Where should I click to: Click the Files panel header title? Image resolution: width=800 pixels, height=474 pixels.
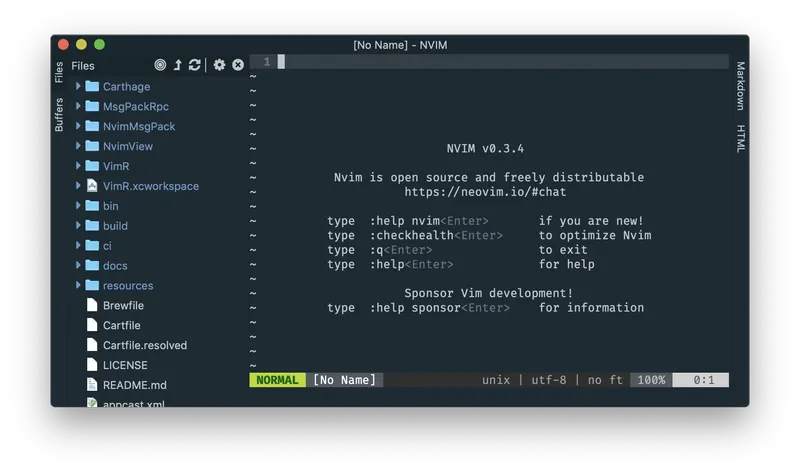coord(83,66)
